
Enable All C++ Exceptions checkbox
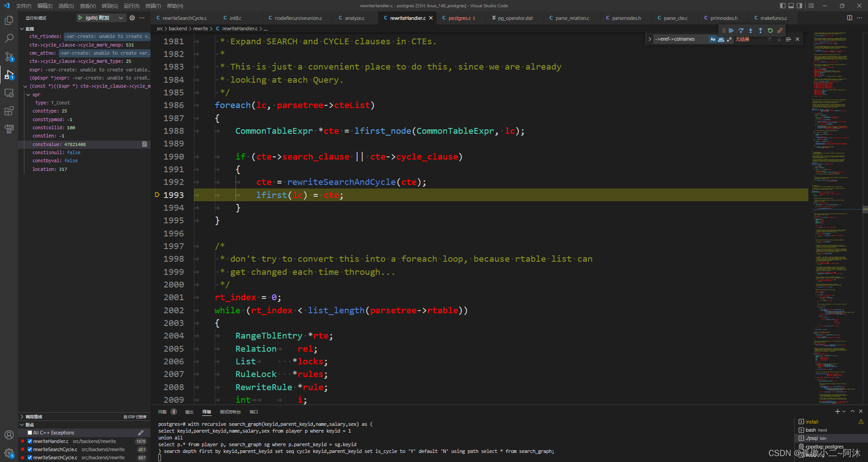pos(30,433)
